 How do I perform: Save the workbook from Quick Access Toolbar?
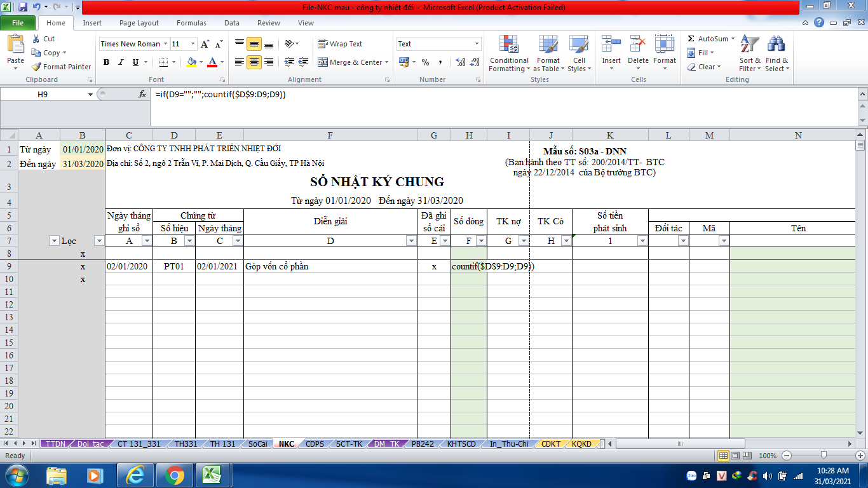[x=23, y=8]
